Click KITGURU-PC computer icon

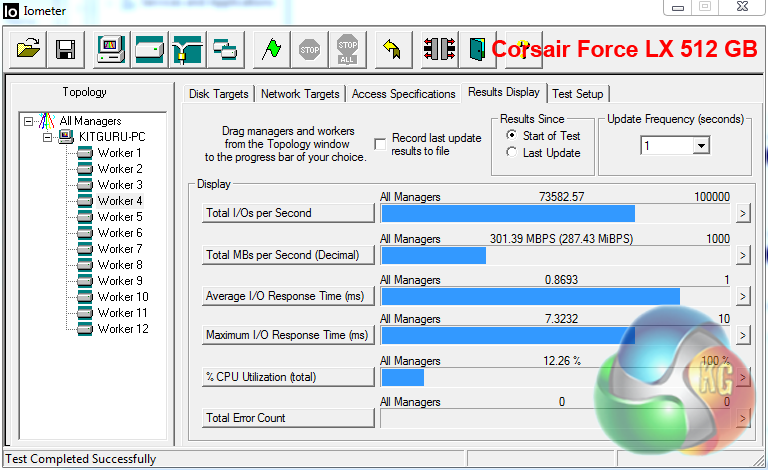click(x=66, y=137)
